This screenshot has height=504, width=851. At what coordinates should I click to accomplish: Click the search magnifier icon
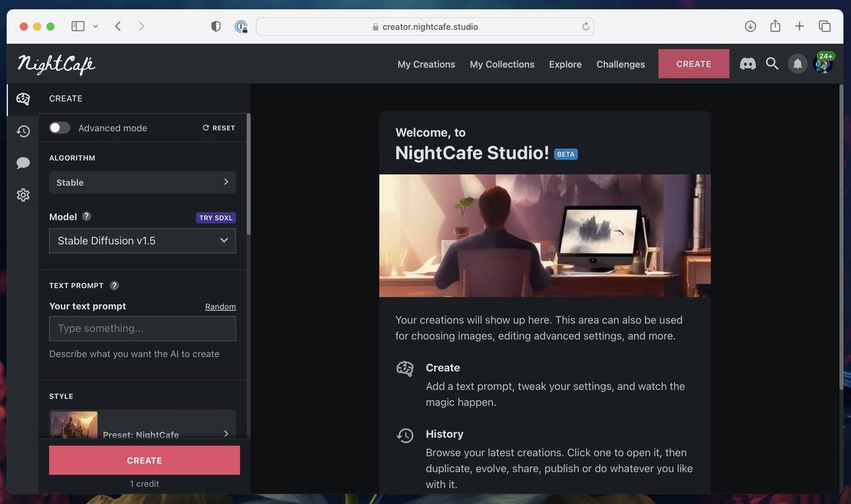point(772,64)
